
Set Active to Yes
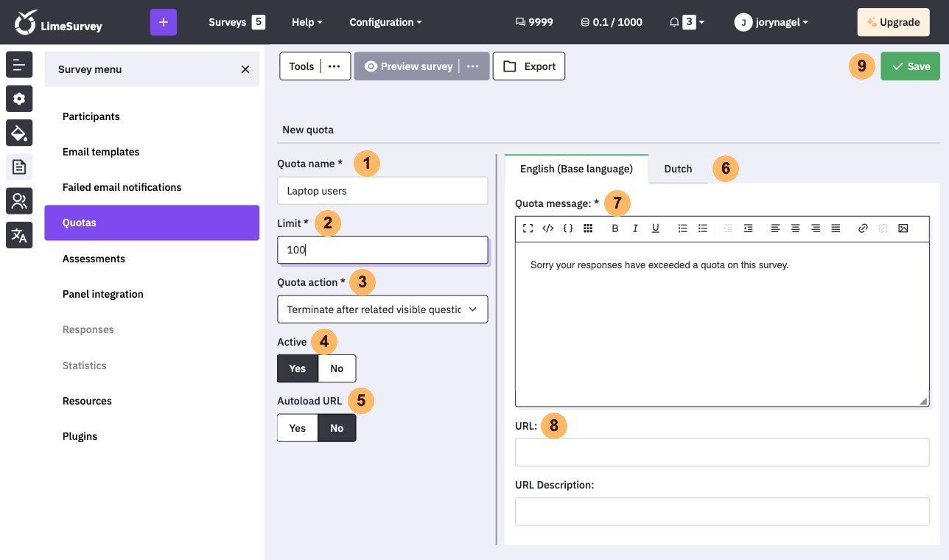pyautogui.click(x=298, y=368)
